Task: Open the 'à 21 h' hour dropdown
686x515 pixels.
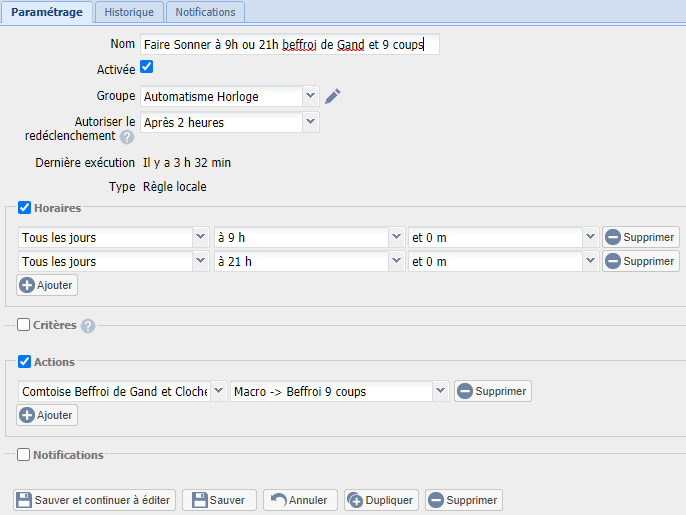Action: 301,261
